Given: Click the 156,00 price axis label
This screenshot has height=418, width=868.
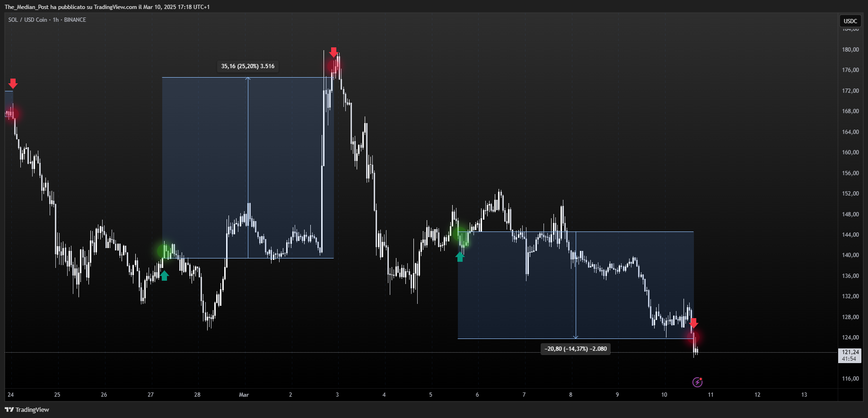Looking at the screenshot, I should click(x=850, y=173).
